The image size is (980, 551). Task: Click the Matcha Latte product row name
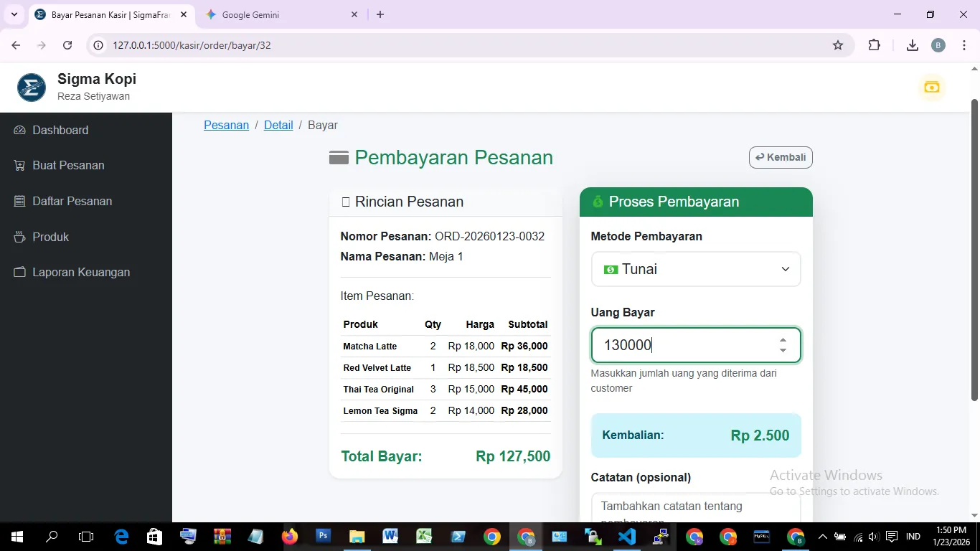point(370,346)
